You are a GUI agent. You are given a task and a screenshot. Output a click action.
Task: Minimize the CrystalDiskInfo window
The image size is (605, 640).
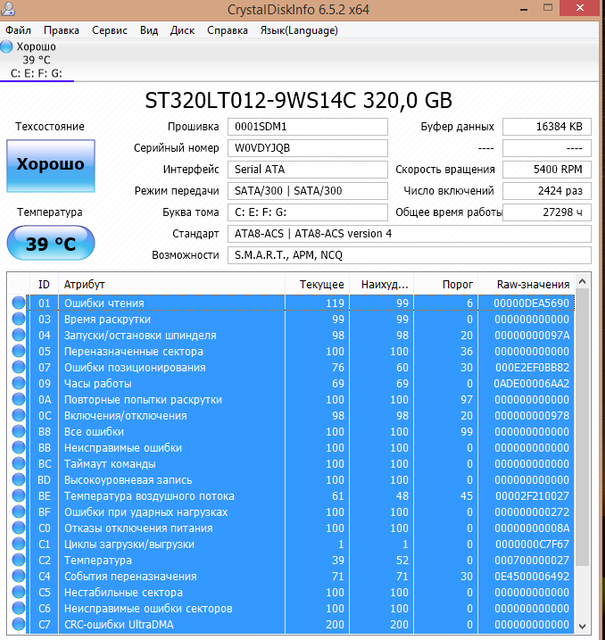tap(524, 8)
